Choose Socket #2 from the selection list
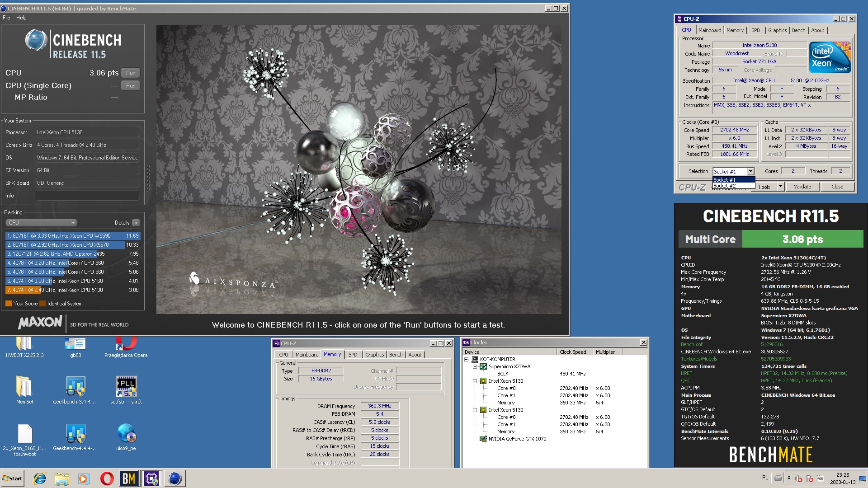This screenshot has height=488, width=868. [x=733, y=186]
